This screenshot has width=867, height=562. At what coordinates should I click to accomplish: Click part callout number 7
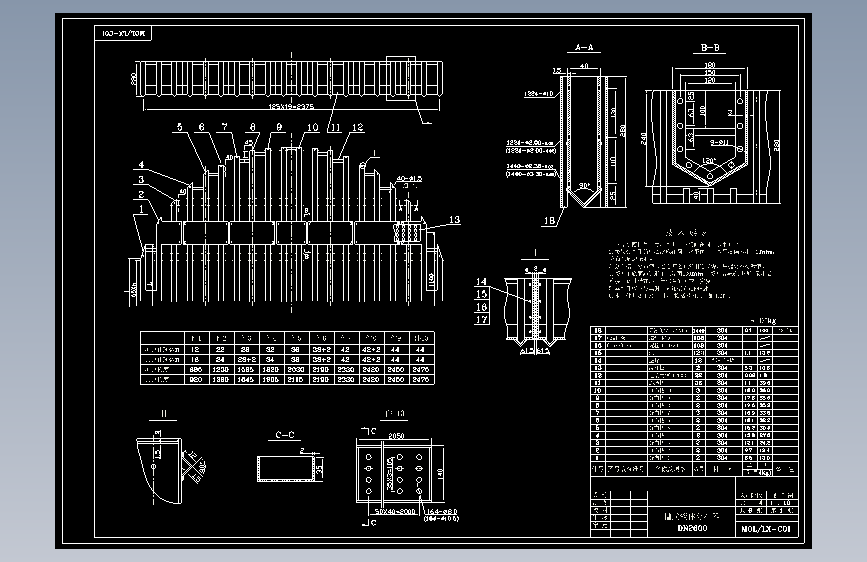224,127
